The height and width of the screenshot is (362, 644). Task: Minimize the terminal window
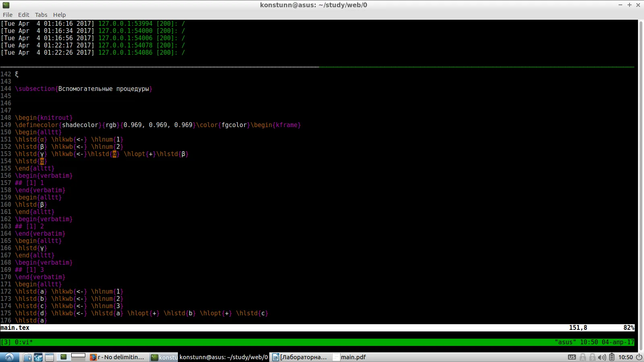620,5
